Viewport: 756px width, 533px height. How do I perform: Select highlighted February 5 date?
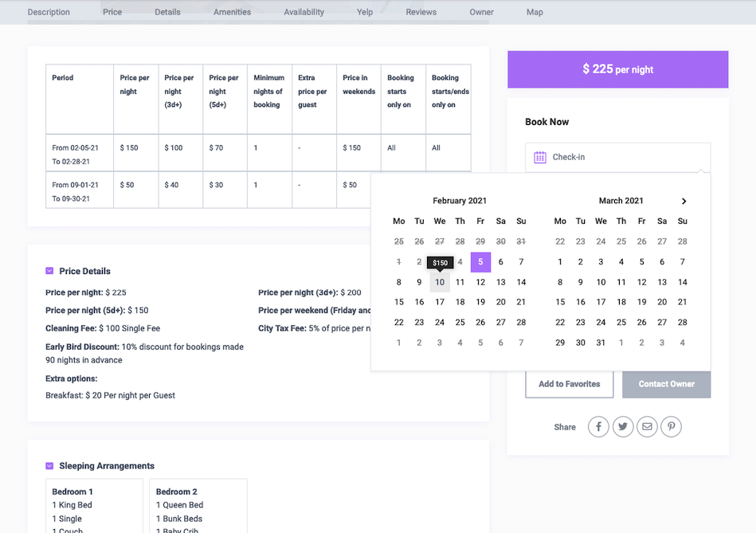click(x=480, y=262)
